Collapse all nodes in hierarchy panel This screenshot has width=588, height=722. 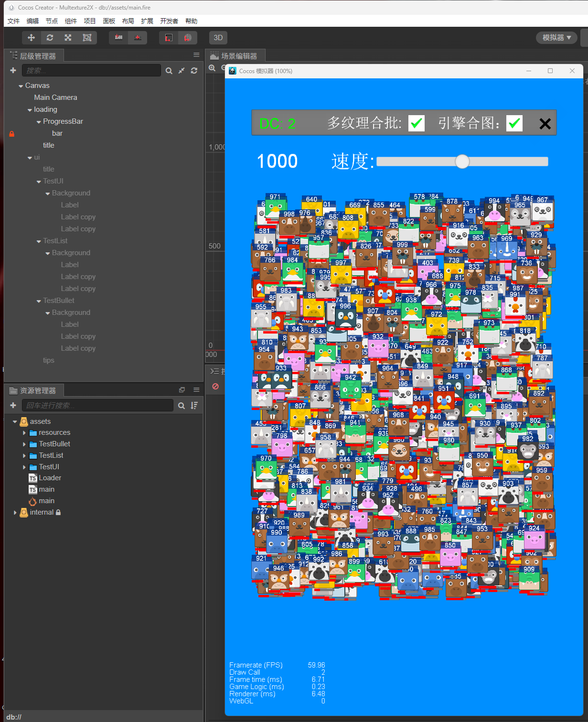pos(182,71)
